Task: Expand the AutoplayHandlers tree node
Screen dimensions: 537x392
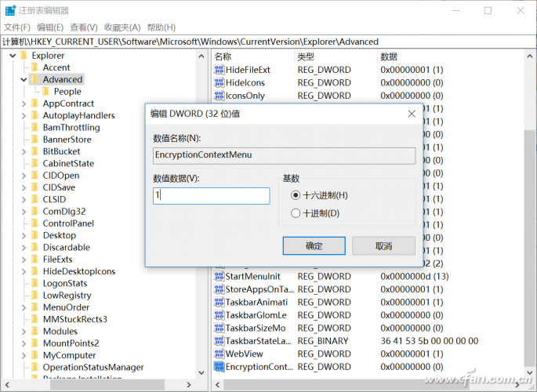Action: click(x=24, y=116)
